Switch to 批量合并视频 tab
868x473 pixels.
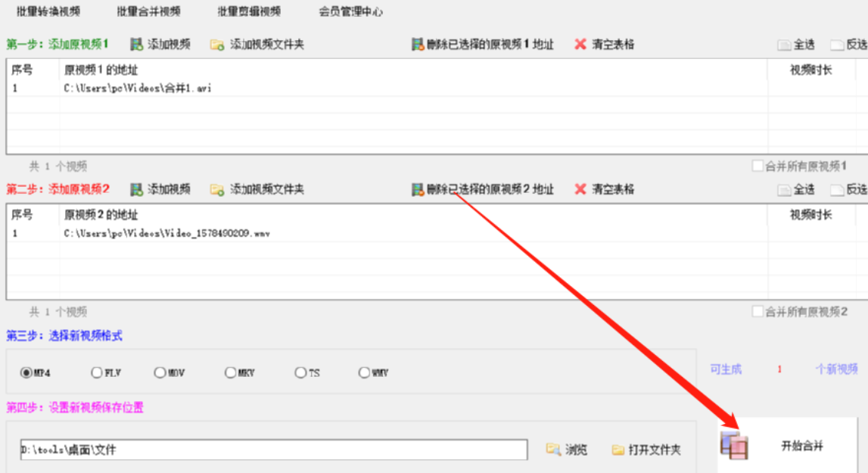pyautogui.click(x=148, y=11)
